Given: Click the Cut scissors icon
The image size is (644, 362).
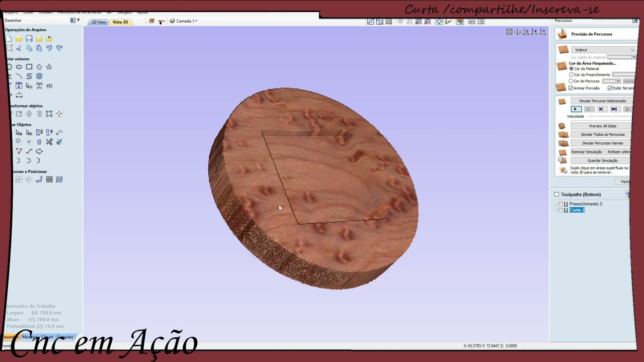Looking at the screenshot, I should (x=19, y=48).
